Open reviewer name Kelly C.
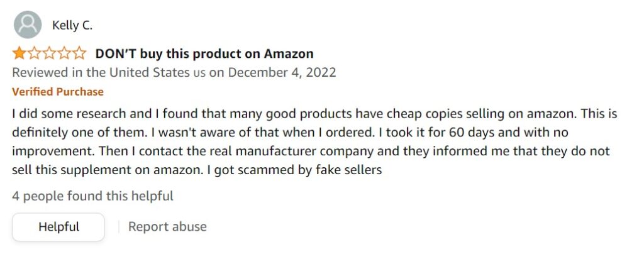The width and height of the screenshot is (644, 254). coord(72,26)
